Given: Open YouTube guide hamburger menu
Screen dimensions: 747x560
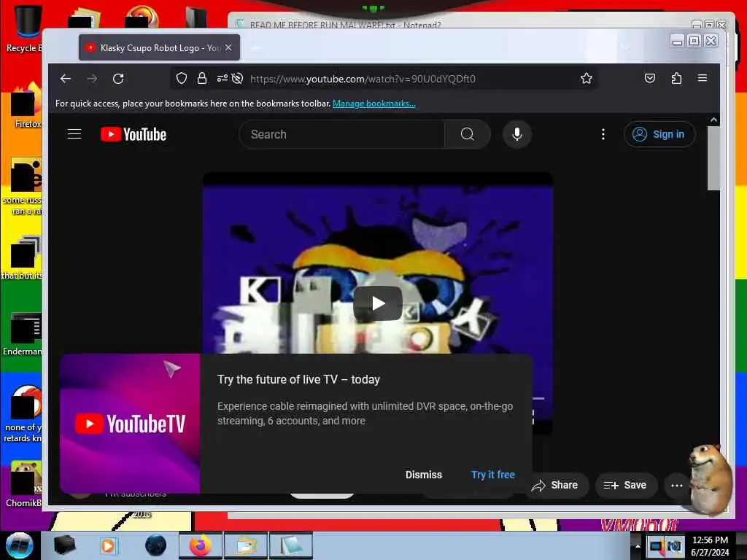Looking at the screenshot, I should click(x=74, y=134).
